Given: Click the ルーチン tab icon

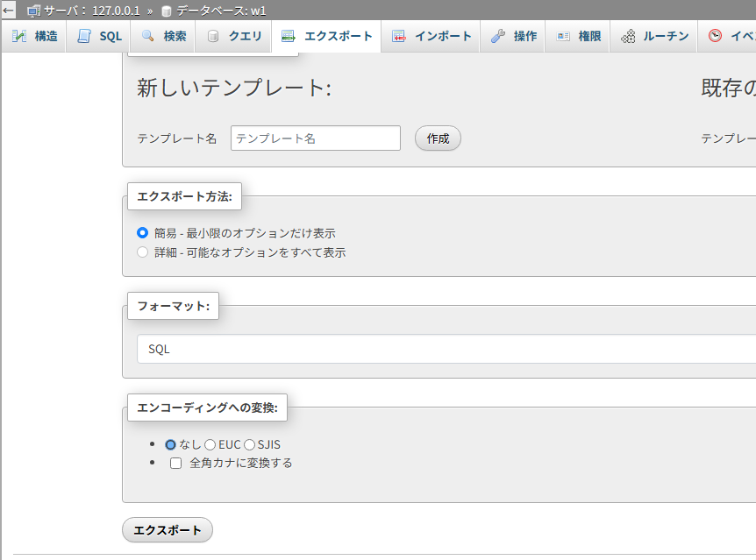Looking at the screenshot, I should (628, 37).
